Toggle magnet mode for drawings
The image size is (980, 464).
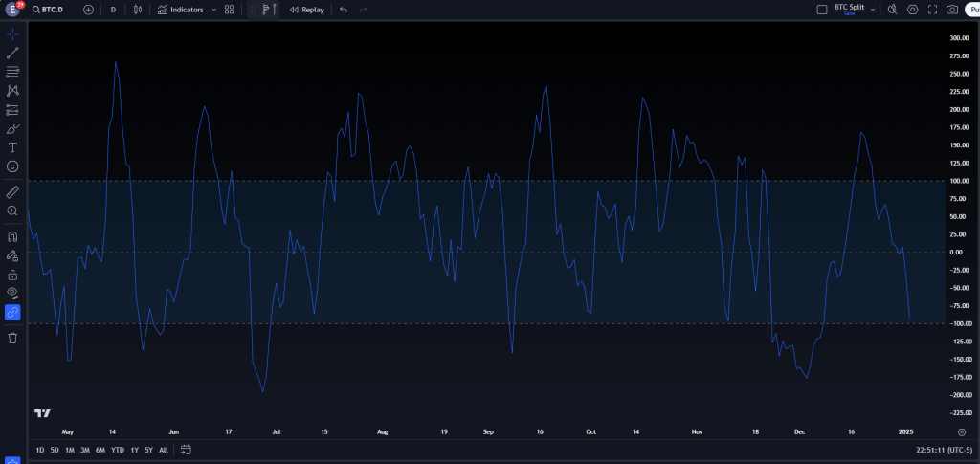point(12,236)
